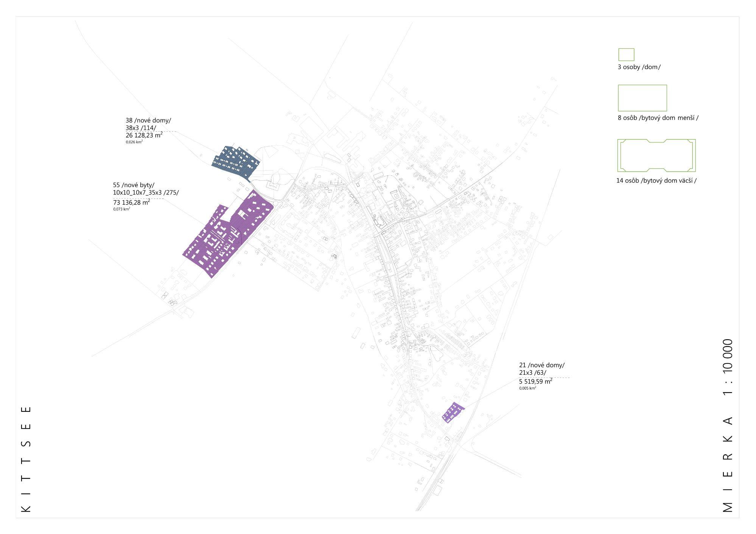This screenshot has height=534, width=756.
Task: Select the area value '26 128,23 m²'
Action: pos(144,135)
